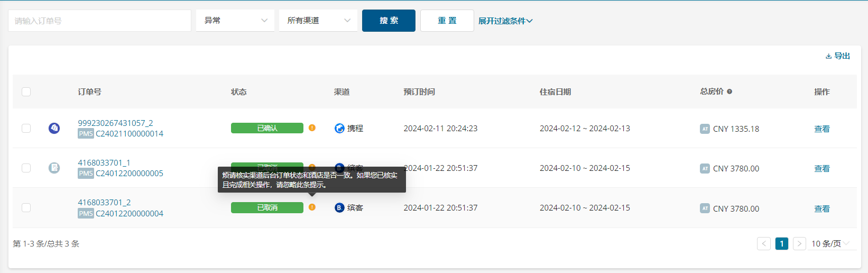The height and width of the screenshot is (273, 868).
Task: Click the 搜索 button
Action: pos(389,21)
